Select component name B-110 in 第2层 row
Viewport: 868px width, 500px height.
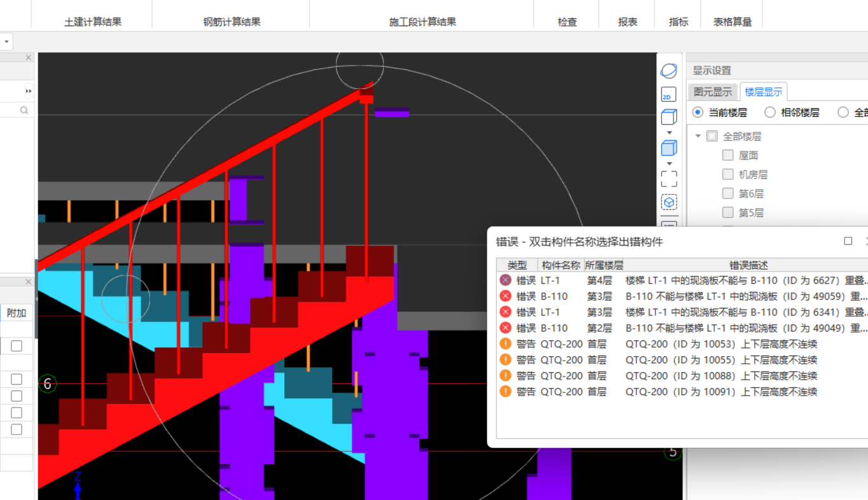[554, 328]
